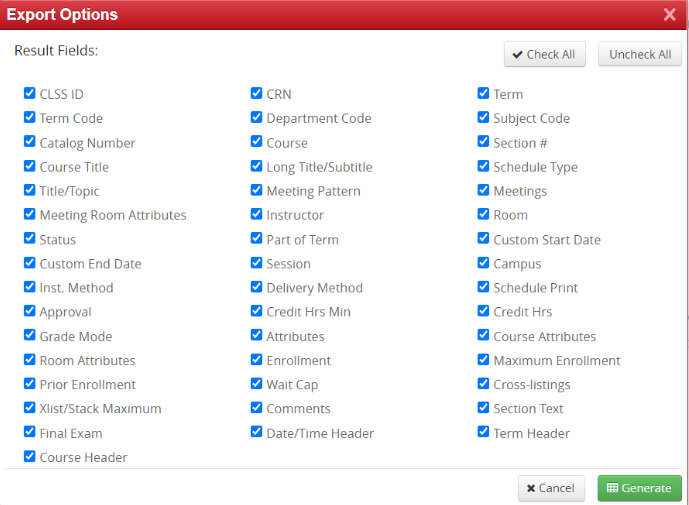The height and width of the screenshot is (505, 689).
Task: Toggle the Comments checkbox
Action: (257, 408)
